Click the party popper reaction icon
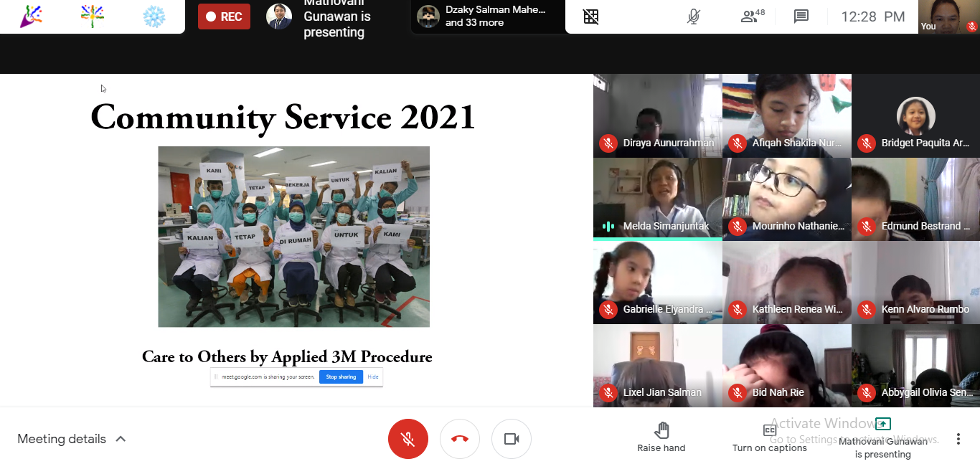Viewport: 980px width, 469px height. click(31, 16)
